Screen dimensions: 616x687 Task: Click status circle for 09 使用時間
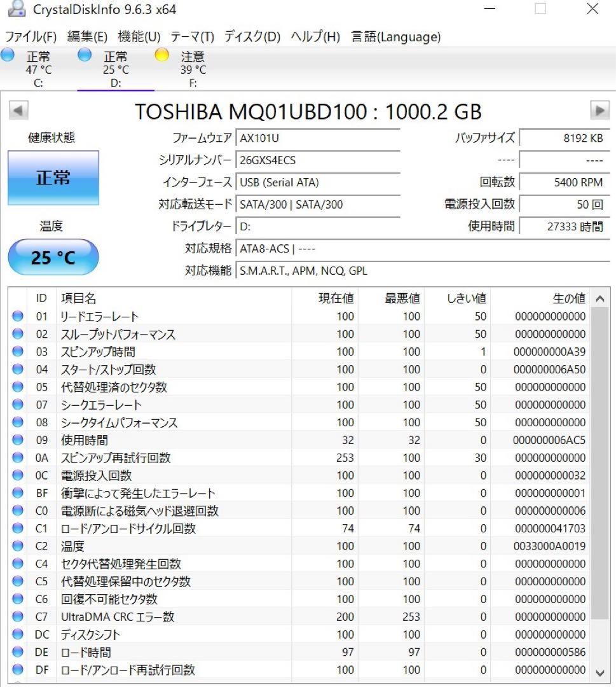coord(18,440)
